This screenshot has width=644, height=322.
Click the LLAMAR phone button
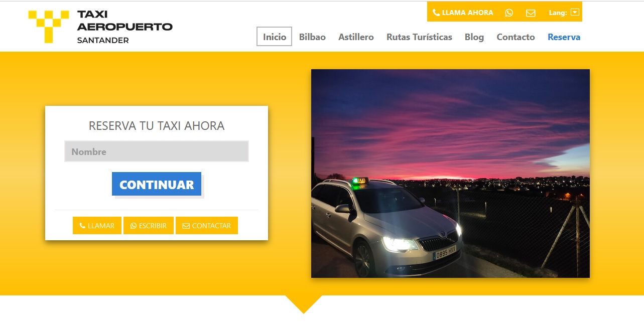97,226
